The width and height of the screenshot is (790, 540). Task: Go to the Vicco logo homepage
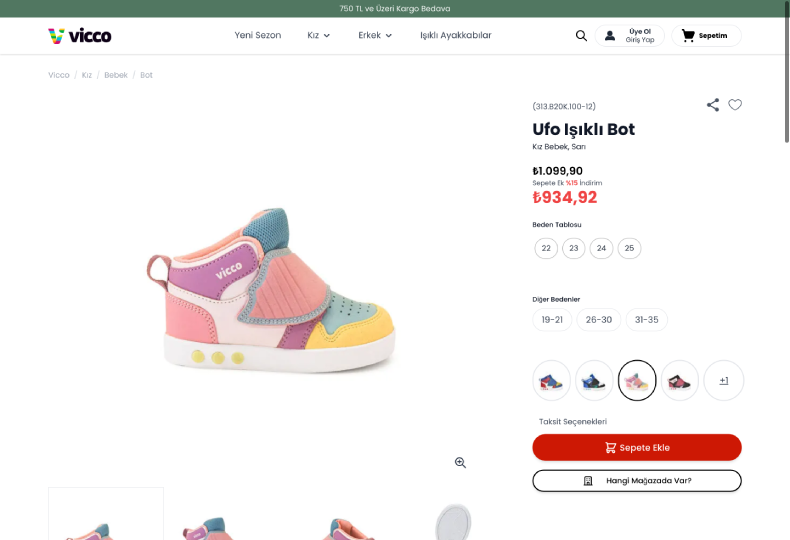(x=80, y=36)
